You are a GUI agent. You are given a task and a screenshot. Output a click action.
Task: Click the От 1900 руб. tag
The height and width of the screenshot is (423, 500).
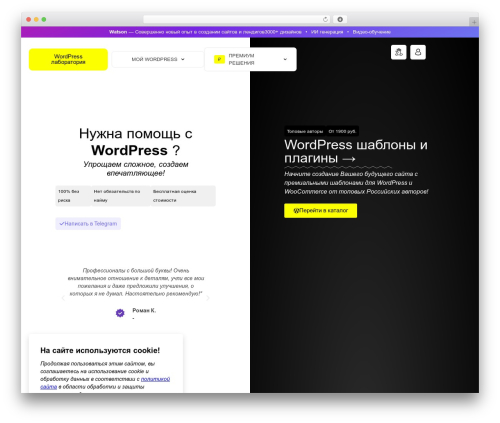(342, 131)
